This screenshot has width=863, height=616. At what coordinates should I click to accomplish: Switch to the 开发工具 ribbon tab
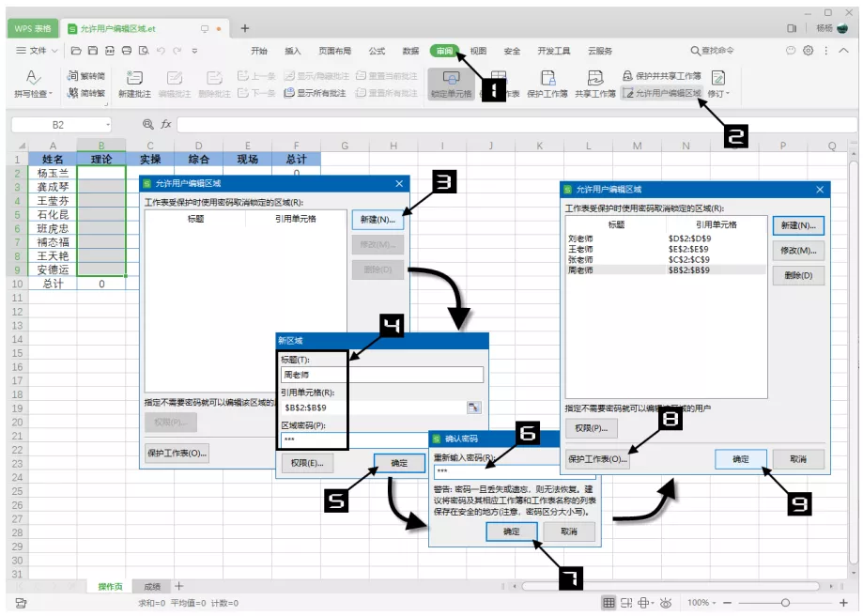coord(554,51)
